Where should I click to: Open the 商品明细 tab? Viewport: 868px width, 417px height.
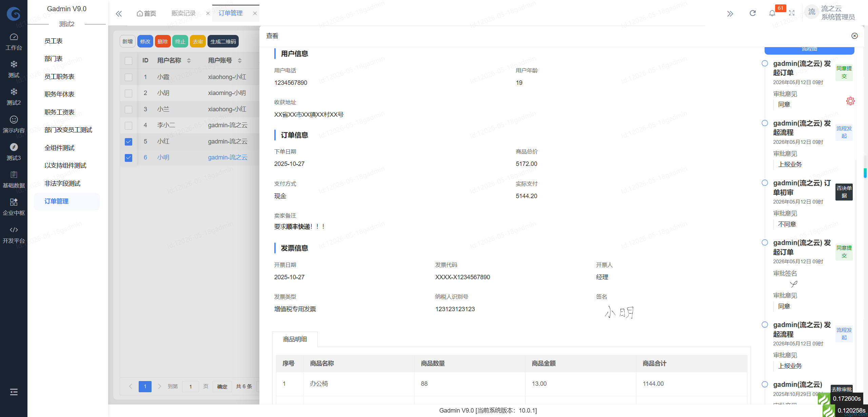pyautogui.click(x=295, y=339)
